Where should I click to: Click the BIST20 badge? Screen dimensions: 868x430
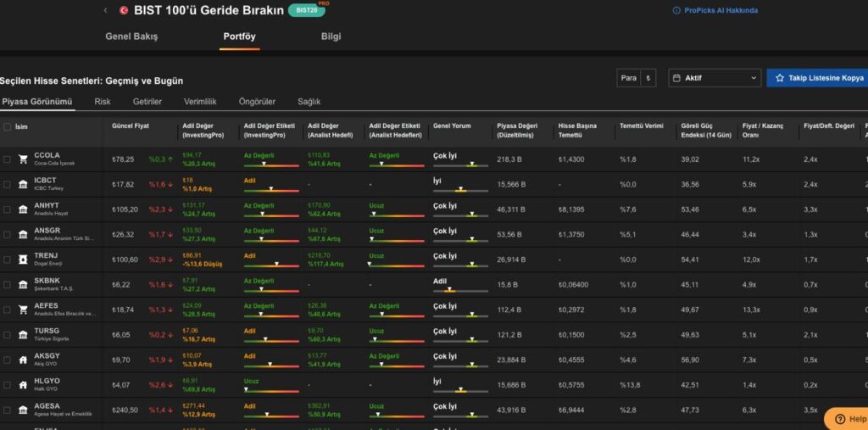click(306, 10)
